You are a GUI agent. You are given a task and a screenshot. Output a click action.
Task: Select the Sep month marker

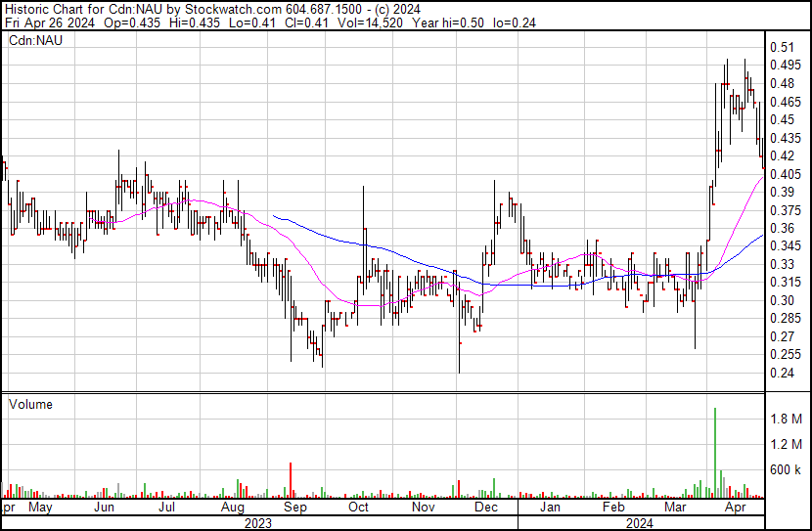tap(294, 508)
